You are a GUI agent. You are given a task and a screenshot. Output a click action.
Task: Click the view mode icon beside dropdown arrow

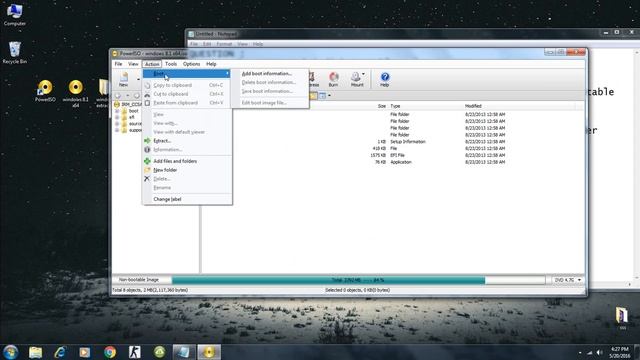coord(322,96)
